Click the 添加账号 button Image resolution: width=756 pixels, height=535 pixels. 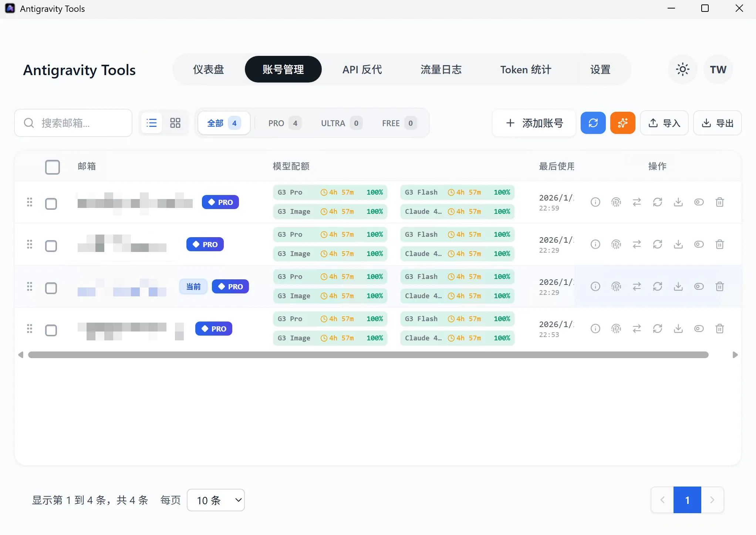click(534, 123)
